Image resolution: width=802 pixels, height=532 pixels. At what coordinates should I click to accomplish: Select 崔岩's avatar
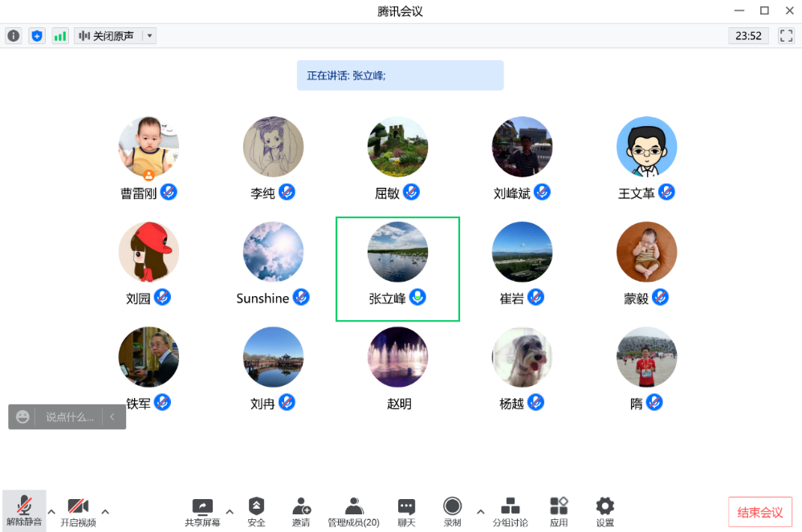(x=522, y=252)
